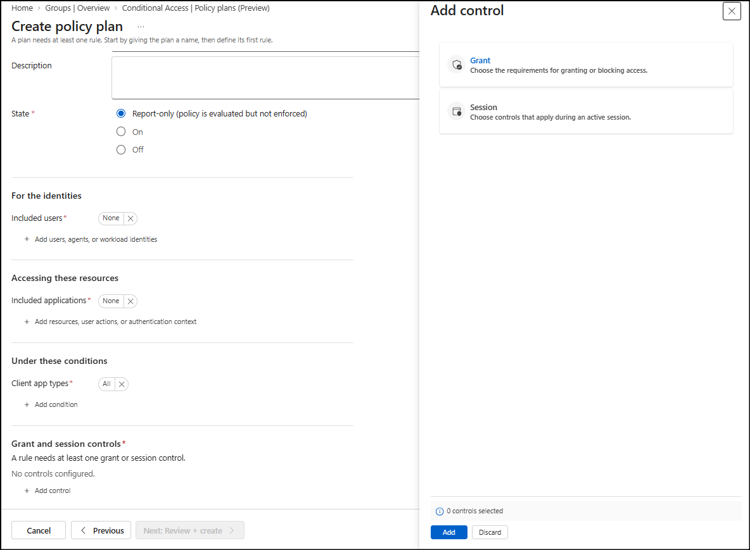This screenshot has width=750, height=550.
Task: Click the Add condition link
Action: click(x=56, y=405)
